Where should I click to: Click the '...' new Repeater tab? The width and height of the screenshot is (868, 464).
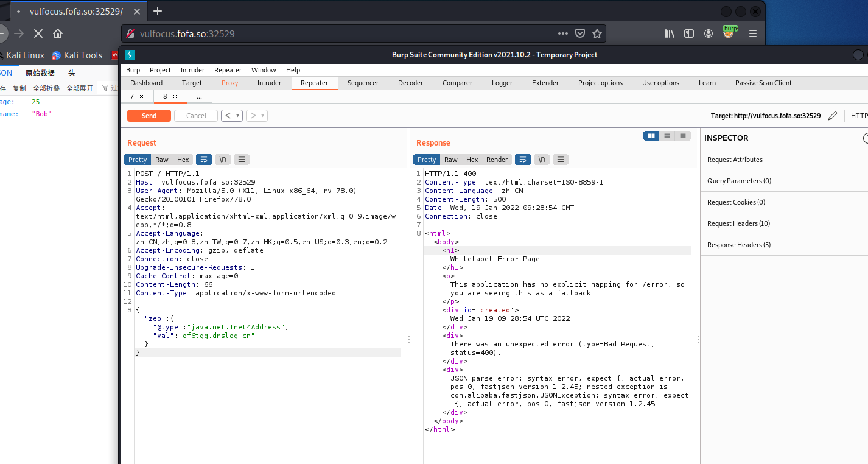[x=199, y=96]
